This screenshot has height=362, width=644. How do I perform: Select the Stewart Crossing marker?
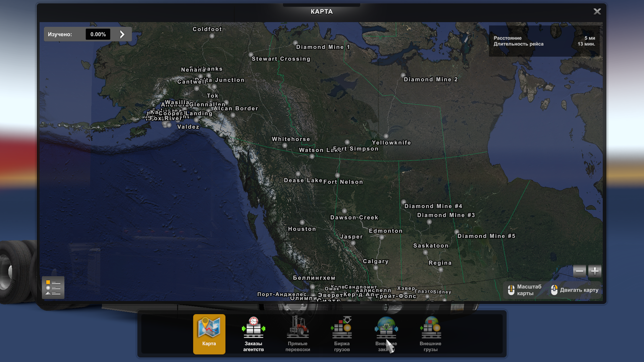pos(251,54)
